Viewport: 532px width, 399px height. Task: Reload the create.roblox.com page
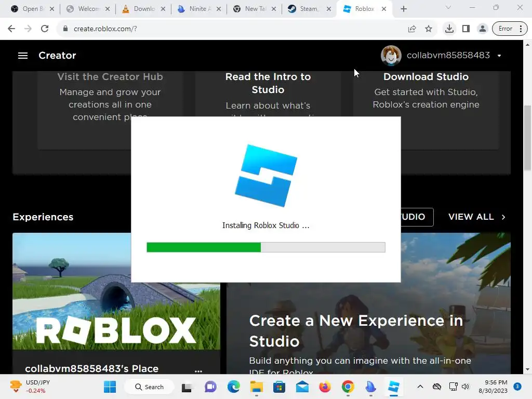45,29
